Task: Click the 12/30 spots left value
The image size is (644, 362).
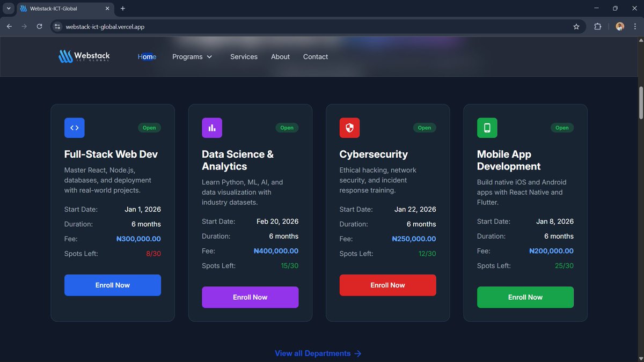Action: pos(427,254)
